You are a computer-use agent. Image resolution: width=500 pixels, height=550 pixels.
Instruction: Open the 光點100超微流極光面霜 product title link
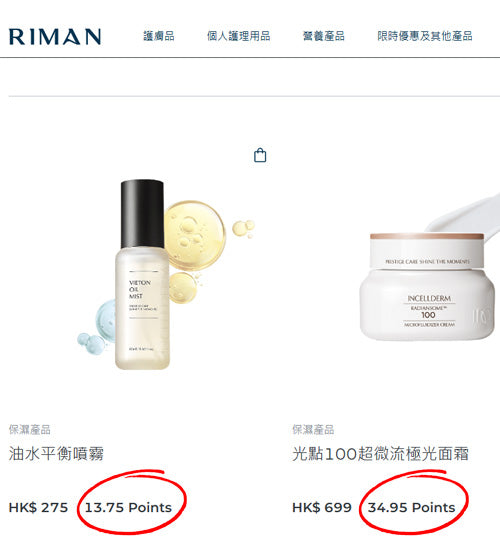pos(380,454)
